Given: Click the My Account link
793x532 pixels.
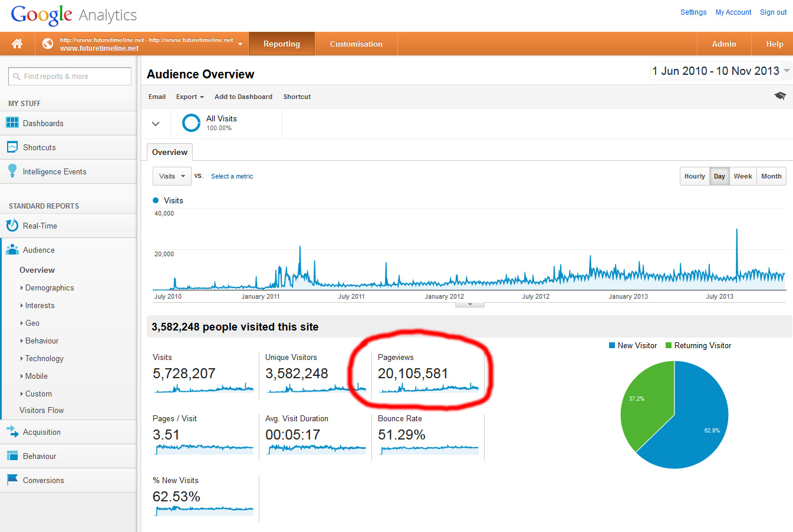Looking at the screenshot, I should coord(733,12).
